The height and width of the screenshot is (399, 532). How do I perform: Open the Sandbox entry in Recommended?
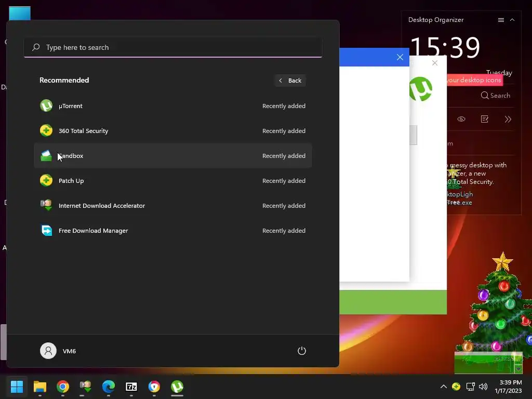click(172, 156)
